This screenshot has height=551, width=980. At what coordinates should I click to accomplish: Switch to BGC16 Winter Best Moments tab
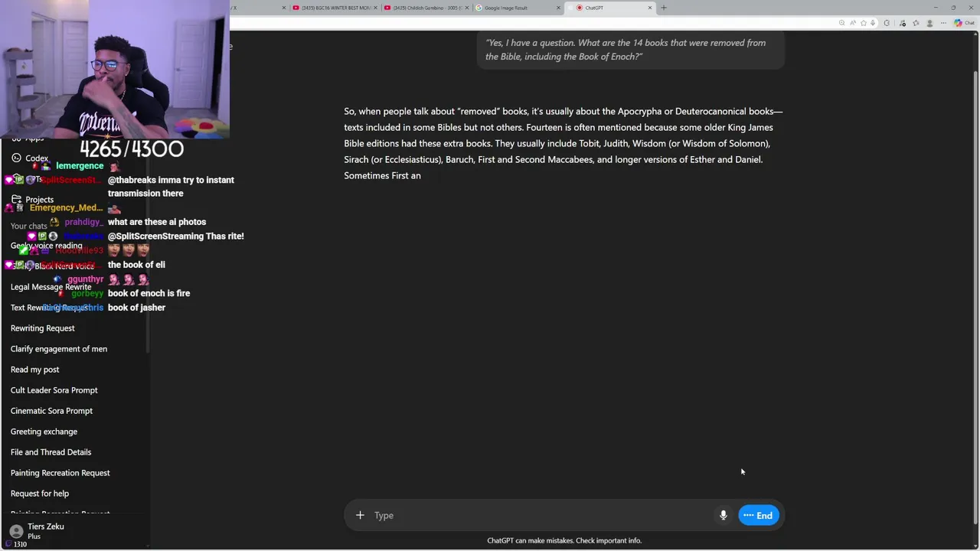(335, 8)
